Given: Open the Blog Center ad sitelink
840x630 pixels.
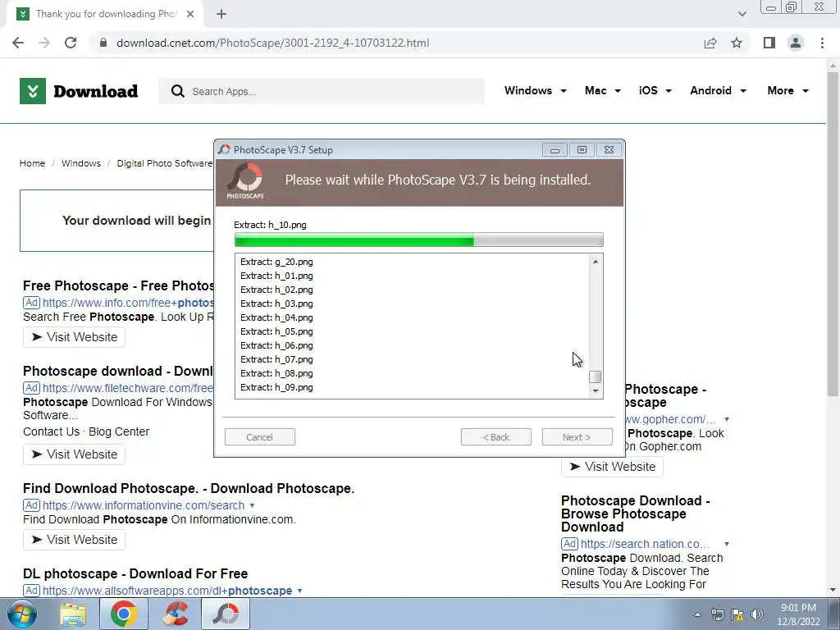Looking at the screenshot, I should (119, 431).
